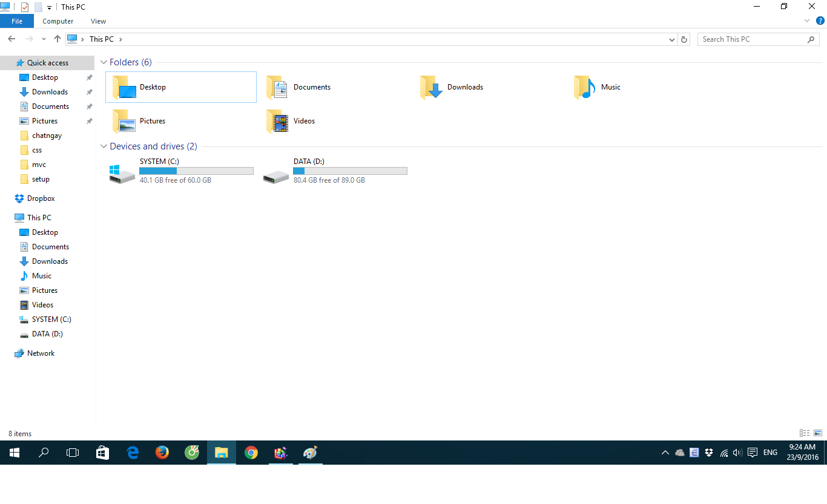The width and height of the screenshot is (827, 504).
Task: Switch to details view layout
Action: tap(805, 433)
